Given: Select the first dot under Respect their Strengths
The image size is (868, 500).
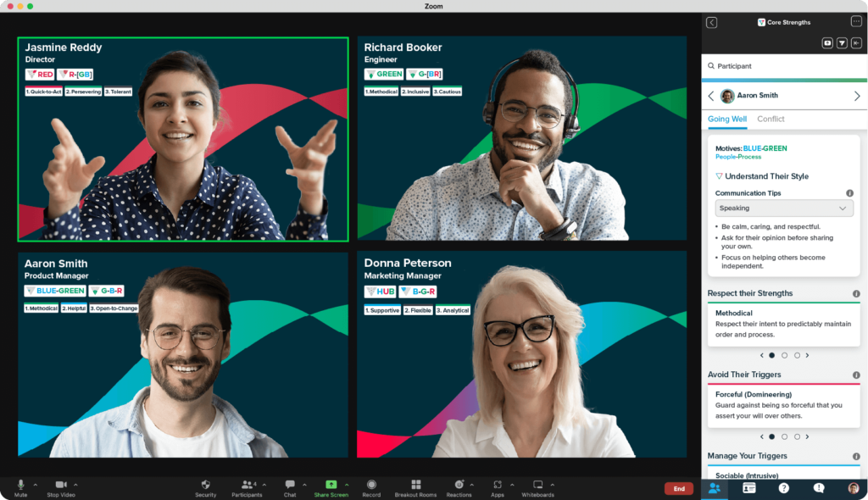Looking at the screenshot, I should point(771,355).
